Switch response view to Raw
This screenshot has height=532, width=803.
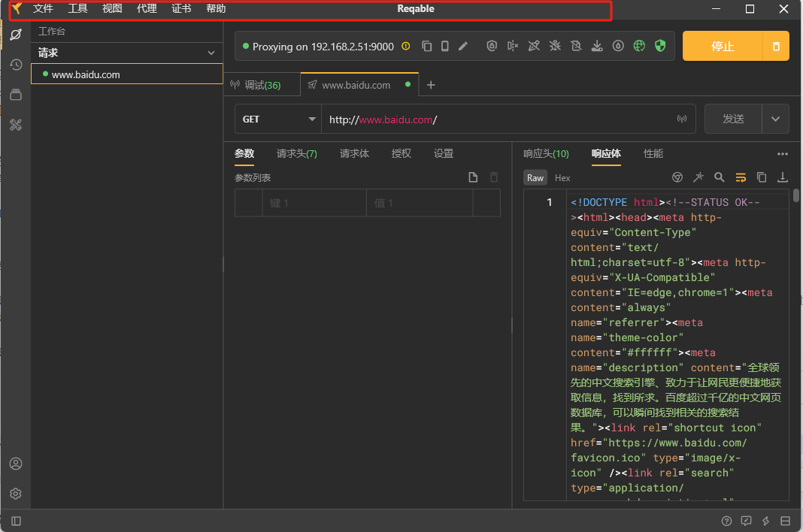point(535,177)
